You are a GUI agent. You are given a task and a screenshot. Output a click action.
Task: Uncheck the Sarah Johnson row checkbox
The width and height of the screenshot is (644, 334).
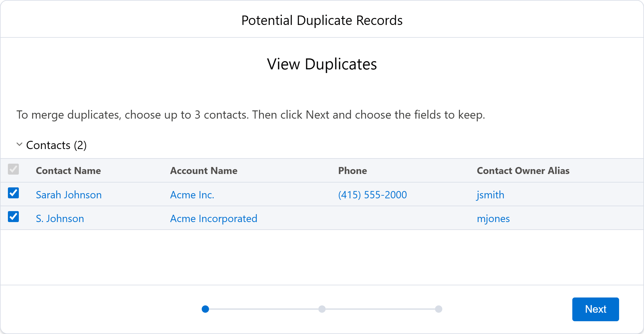coord(13,193)
